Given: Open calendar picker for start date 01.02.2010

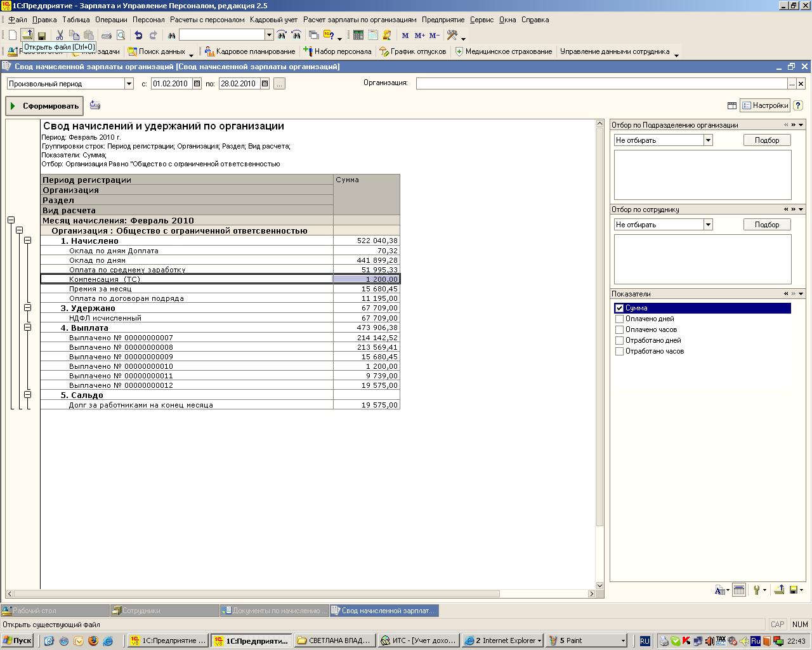Looking at the screenshot, I should click(197, 84).
